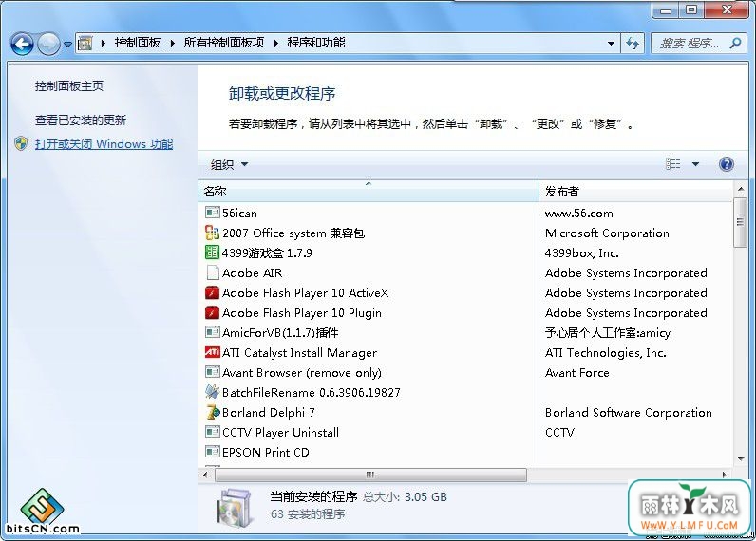Select the Adobe Flash Player 10 Plugin icon
The height and width of the screenshot is (541, 756).
pyautogui.click(x=212, y=312)
